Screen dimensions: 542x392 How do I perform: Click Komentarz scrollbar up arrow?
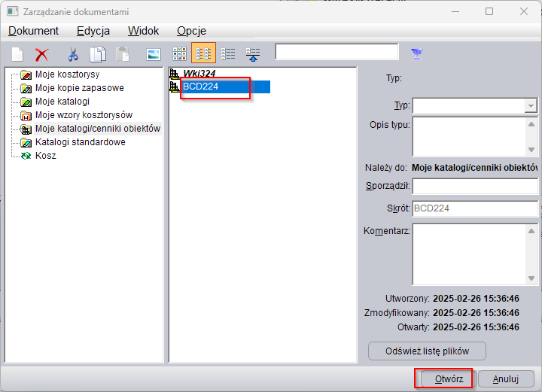(x=531, y=231)
